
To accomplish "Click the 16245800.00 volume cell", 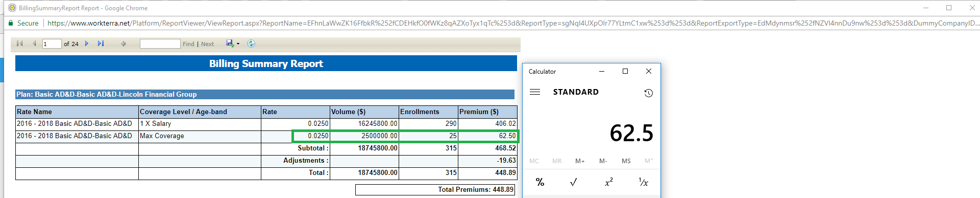I will [364, 124].
